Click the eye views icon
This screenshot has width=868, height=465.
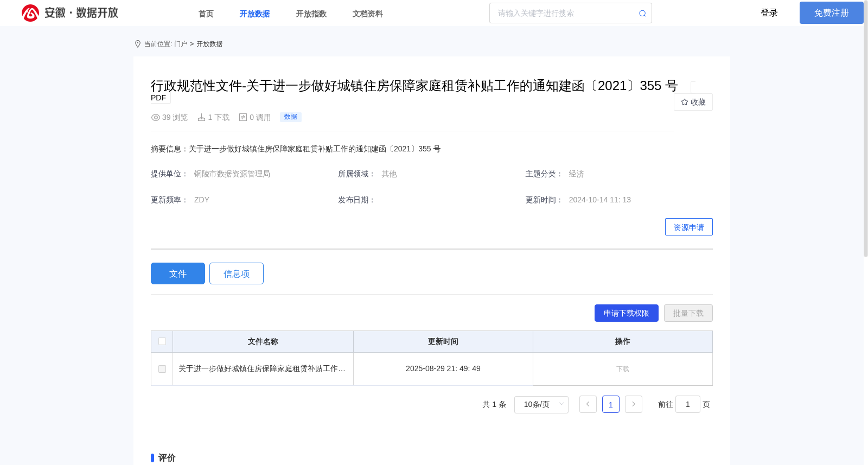pyautogui.click(x=156, y=117)
